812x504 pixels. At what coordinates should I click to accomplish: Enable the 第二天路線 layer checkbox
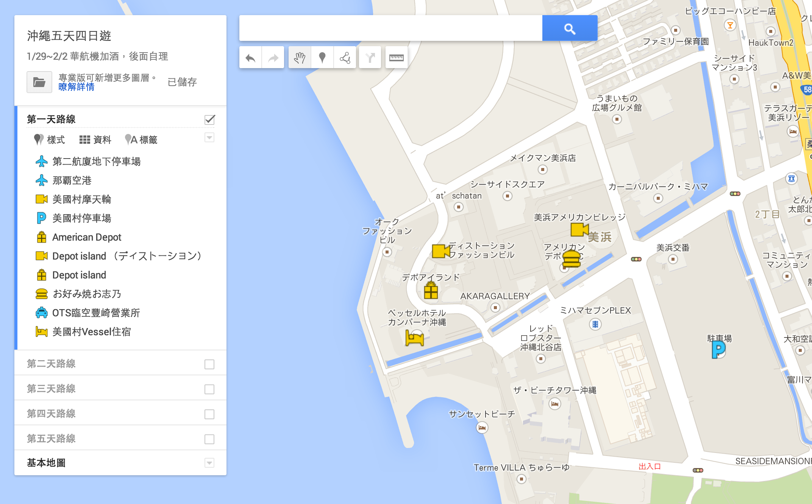click(x=209, y=364)
